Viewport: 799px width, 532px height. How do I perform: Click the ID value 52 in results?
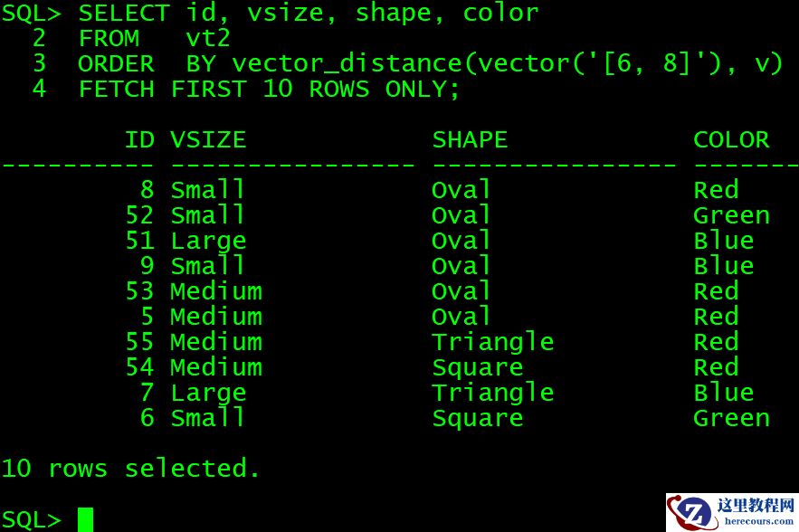click(139, 216)
